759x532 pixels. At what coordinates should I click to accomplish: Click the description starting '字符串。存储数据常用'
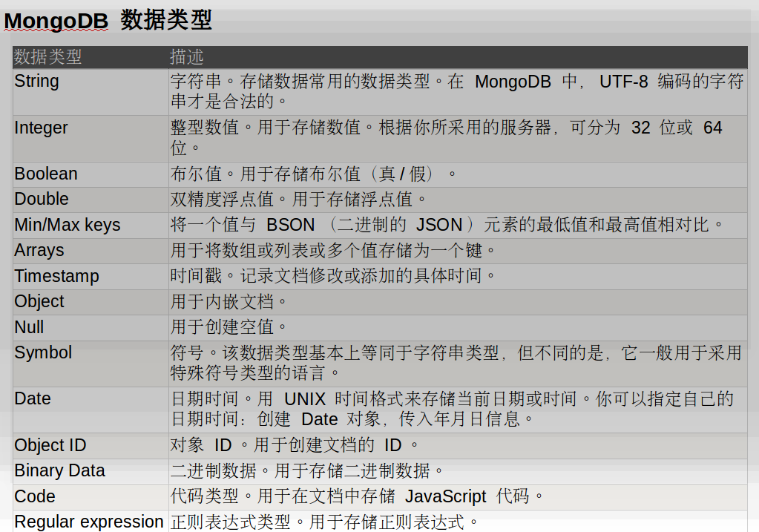(458, 92)
